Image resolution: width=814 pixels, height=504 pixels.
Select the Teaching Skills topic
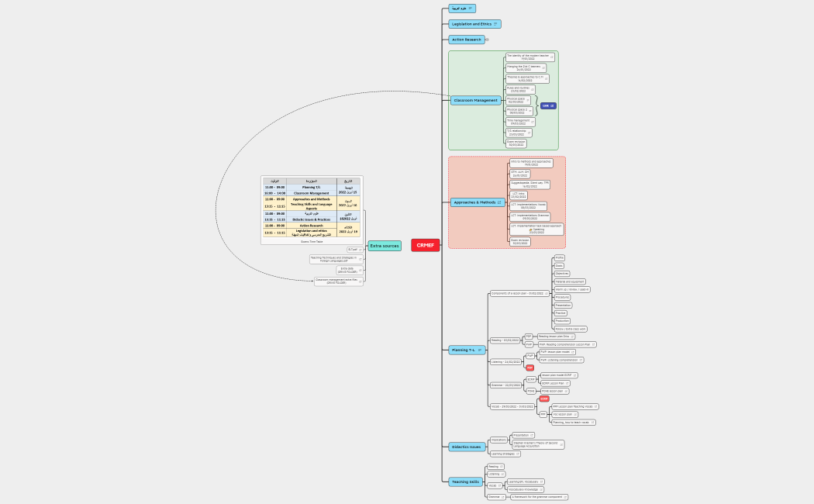(465, 482)
